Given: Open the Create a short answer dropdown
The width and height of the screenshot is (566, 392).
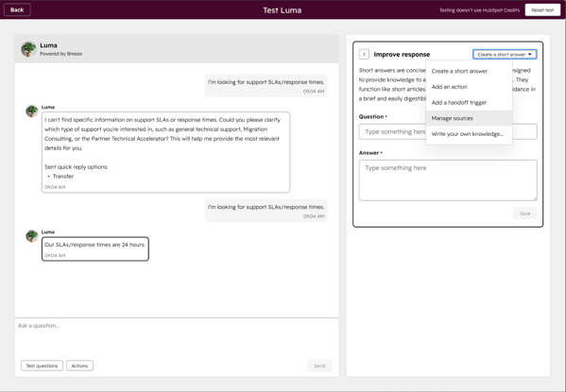Looking at the screenshot, I should click(505, 54).
